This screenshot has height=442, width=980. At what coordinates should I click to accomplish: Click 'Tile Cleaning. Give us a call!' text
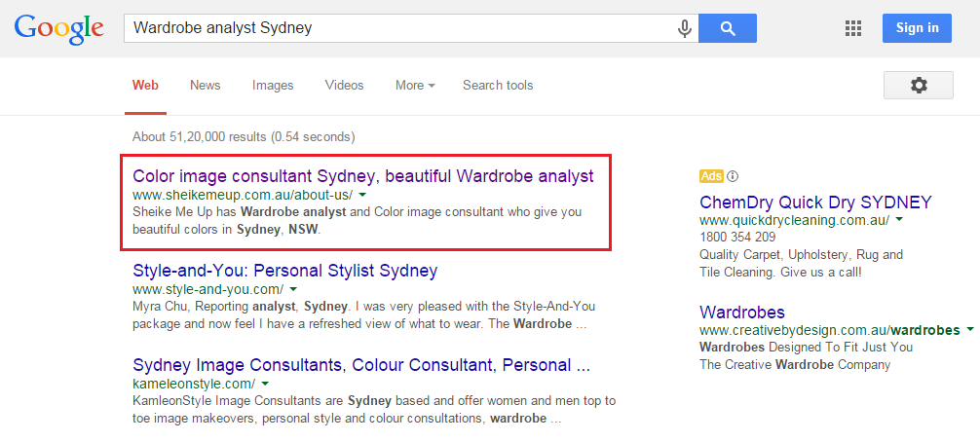(780, 273)
